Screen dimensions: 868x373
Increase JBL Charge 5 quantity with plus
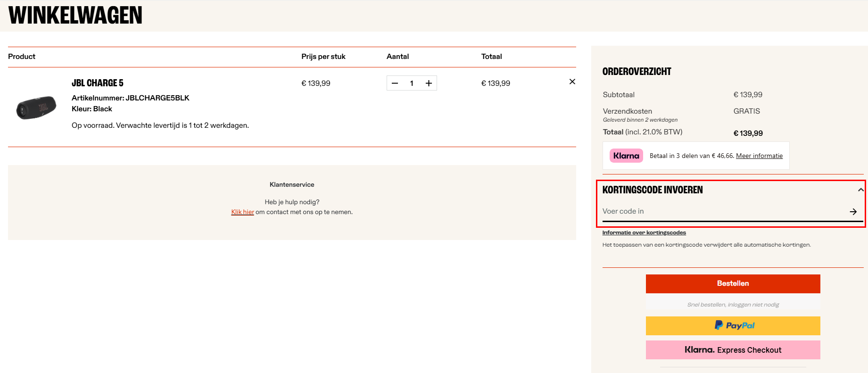coord(429,83)
